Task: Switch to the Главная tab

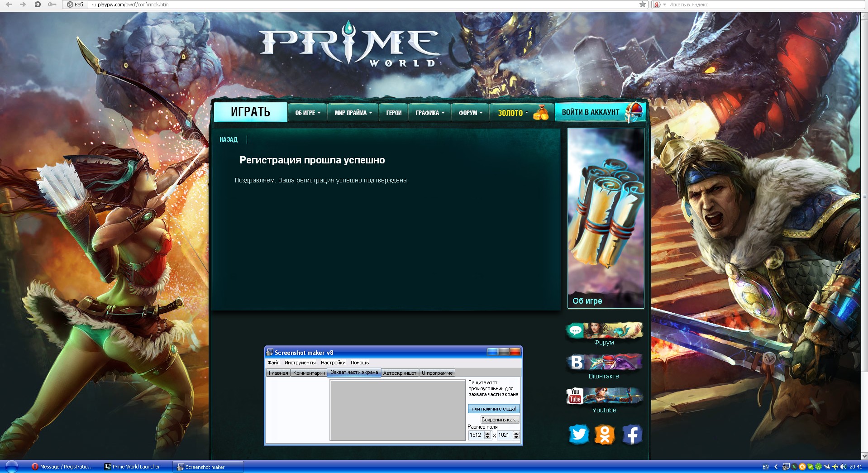Action: click(278, 373)
